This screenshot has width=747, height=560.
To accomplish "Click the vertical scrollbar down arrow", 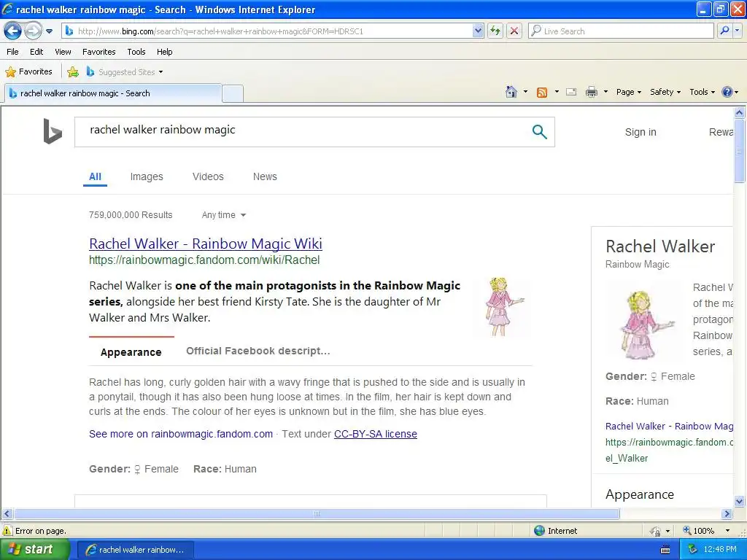I will click(x=740, y=501).
